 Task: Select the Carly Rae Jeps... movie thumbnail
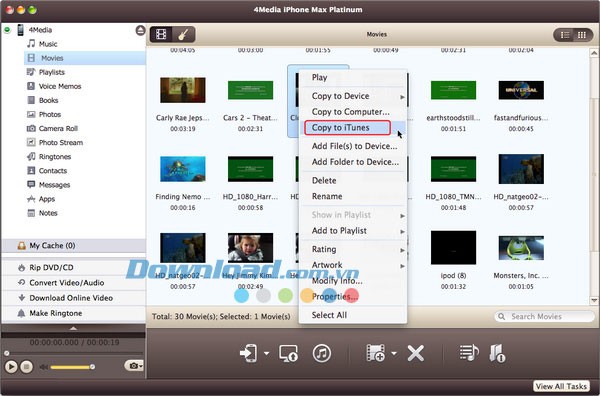183,90
